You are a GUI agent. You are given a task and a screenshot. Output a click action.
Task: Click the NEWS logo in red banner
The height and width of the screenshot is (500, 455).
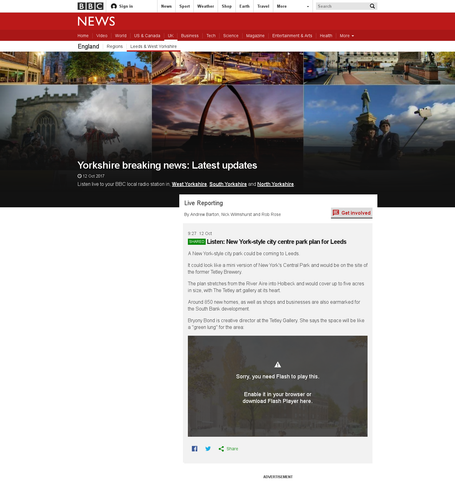tap(96, 21)
